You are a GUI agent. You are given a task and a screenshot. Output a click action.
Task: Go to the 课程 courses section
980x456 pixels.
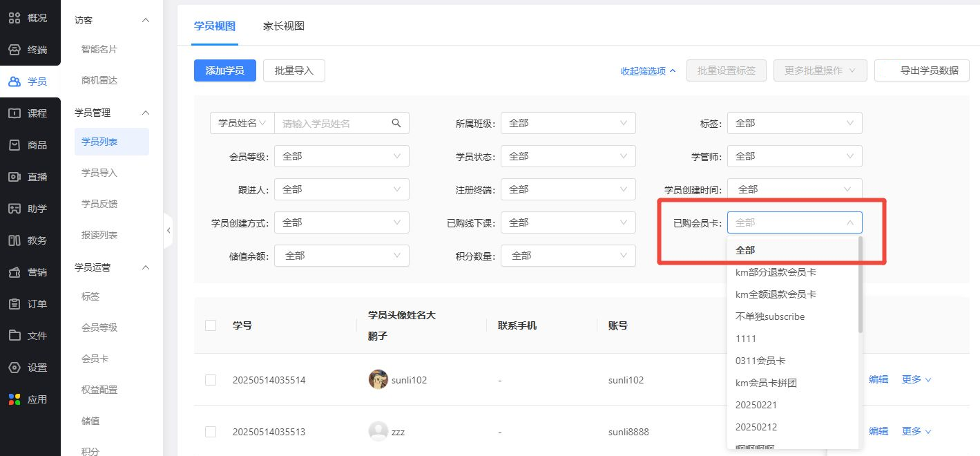pyautogui.click(x=30, y=113)
